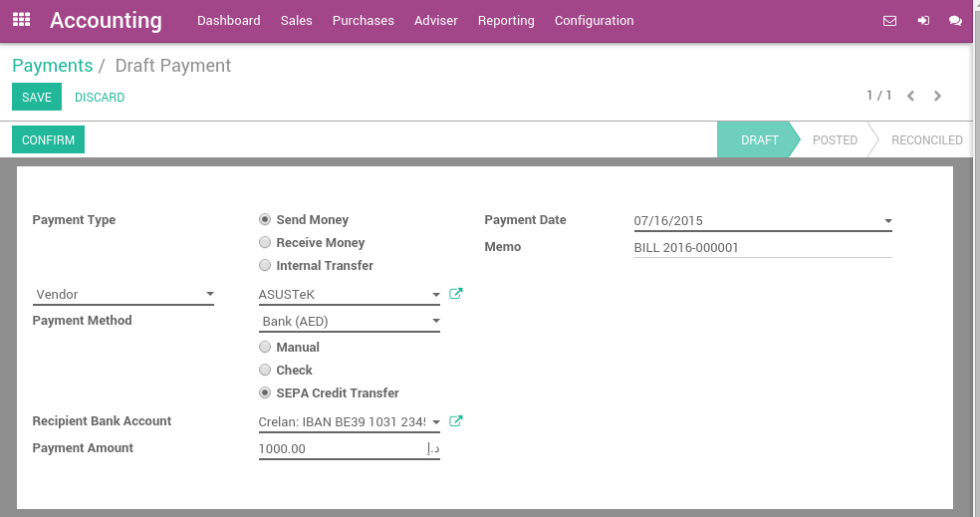980x517 pixels.
Task: Open the apps grid menu icon
Action: pos(22,20)
